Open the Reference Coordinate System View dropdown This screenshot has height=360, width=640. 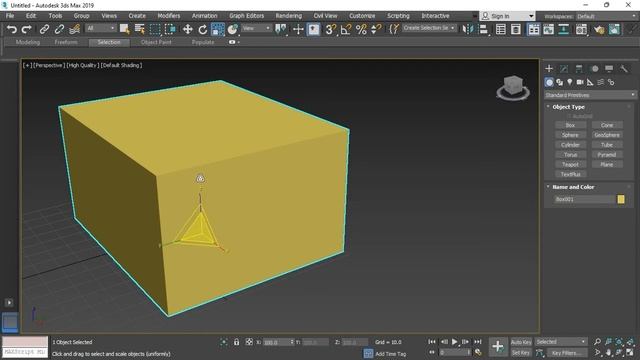256,28
